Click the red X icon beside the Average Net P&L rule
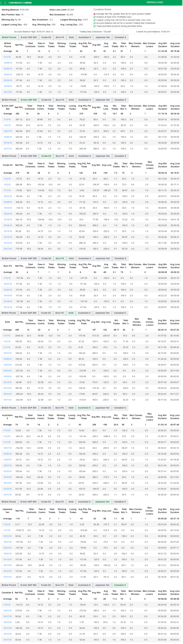 click(94, 14)
